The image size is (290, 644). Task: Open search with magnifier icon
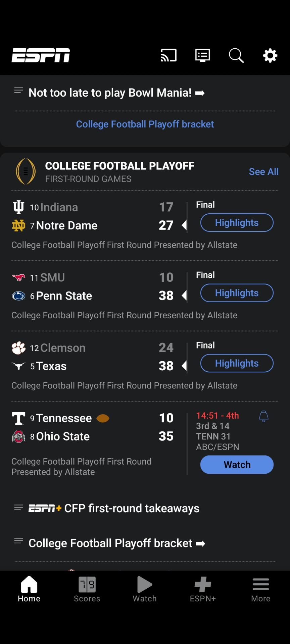click(x=236, y=55)
